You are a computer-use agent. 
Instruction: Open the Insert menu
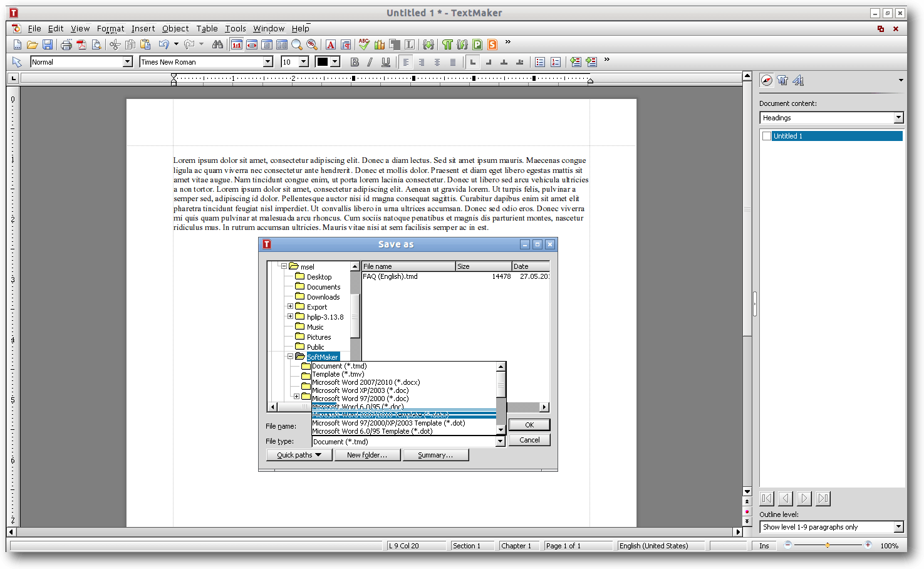pos(143,28)
